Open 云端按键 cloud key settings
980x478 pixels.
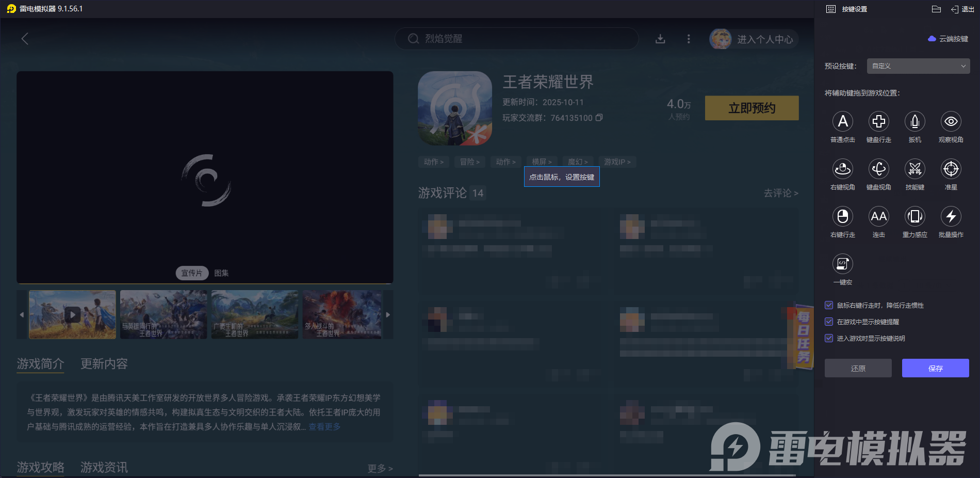click(948, 39)
